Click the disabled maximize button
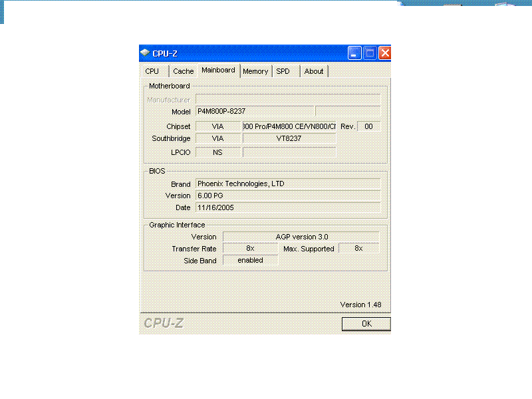Viewport: 532px width, 399px height. pyautogui.click(x=370, y=53)
